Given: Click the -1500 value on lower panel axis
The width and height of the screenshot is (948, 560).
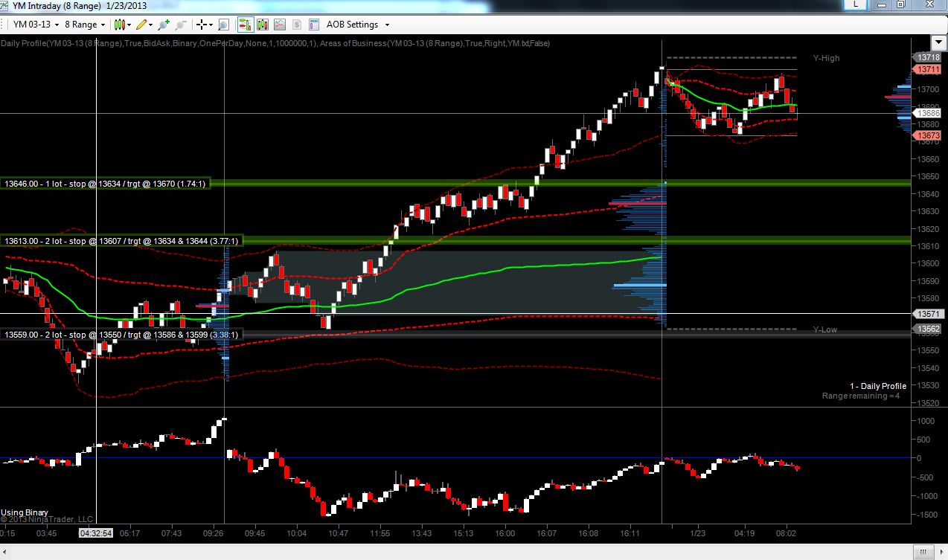Looking at the screenshot, I should click(927, 515).
